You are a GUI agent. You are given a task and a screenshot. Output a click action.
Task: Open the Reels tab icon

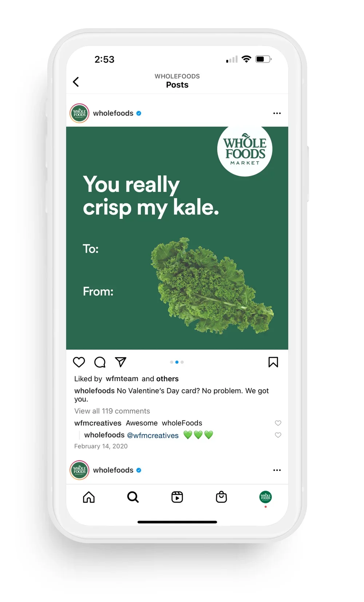coord(177,497)
